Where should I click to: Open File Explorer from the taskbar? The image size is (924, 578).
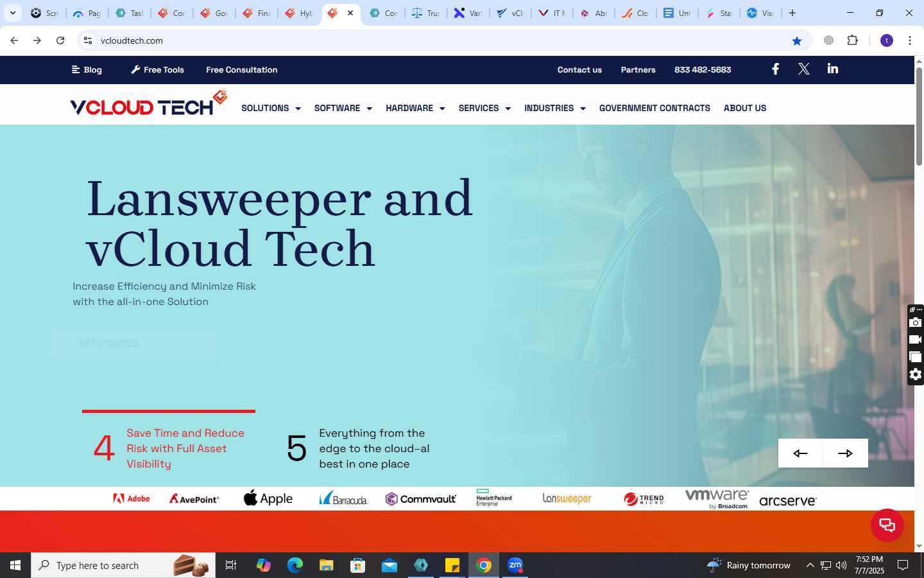point(327,565)
